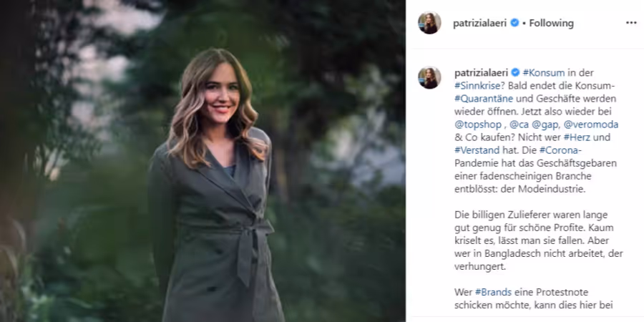Visit the @ca mention

tap(519, 125)
